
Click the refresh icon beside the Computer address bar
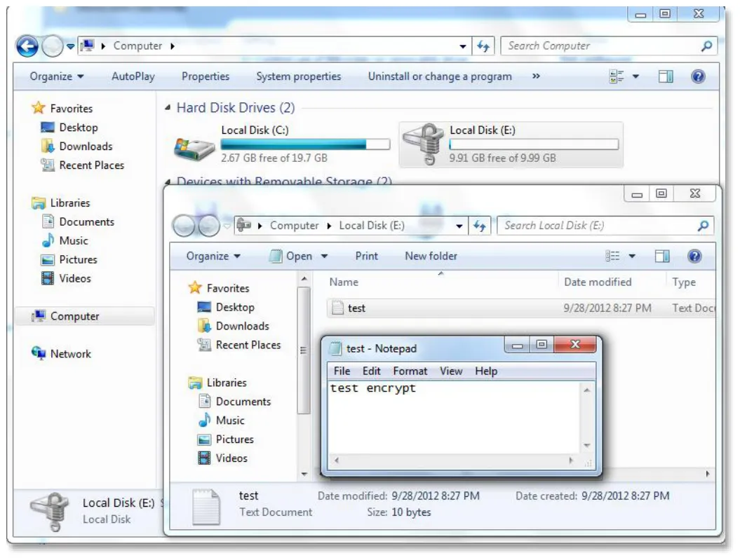point(483,46)
